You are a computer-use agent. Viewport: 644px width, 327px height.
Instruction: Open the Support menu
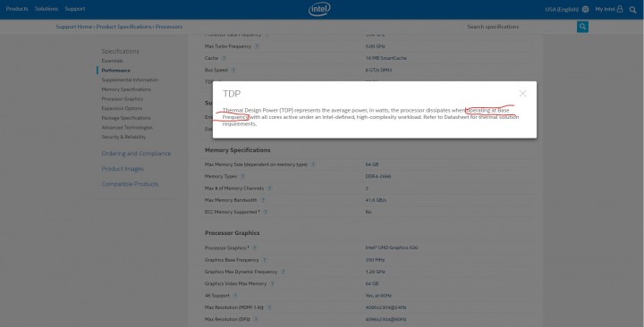(x=75, y=9)
